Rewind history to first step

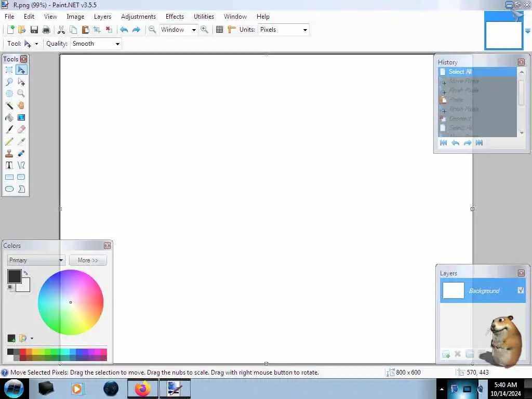[x=443, y=142]
